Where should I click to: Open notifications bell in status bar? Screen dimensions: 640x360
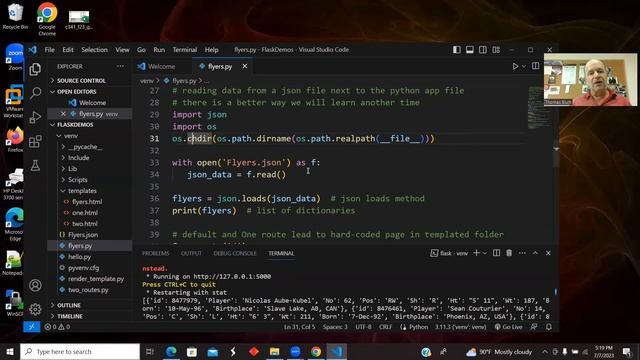click(x=549, y=327)
